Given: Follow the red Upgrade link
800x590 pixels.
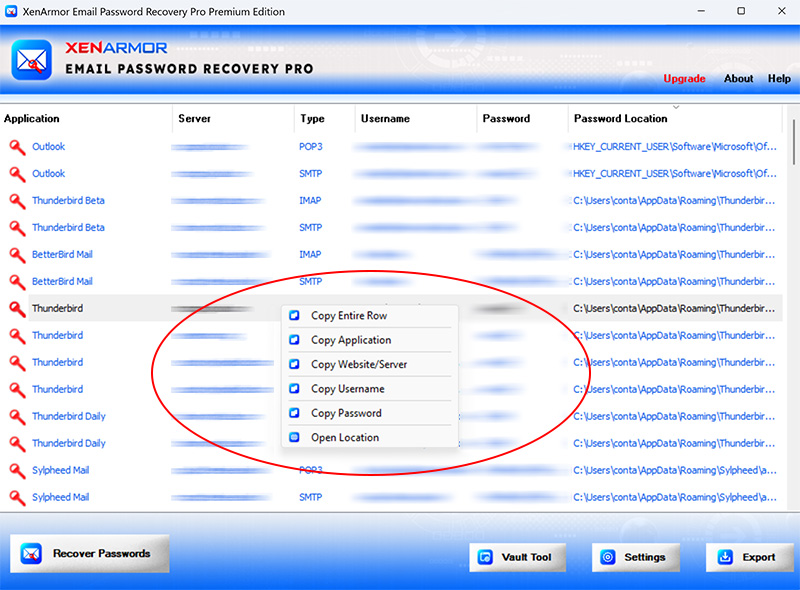Looking at the screenshot, I should click(x=684, y=79).
